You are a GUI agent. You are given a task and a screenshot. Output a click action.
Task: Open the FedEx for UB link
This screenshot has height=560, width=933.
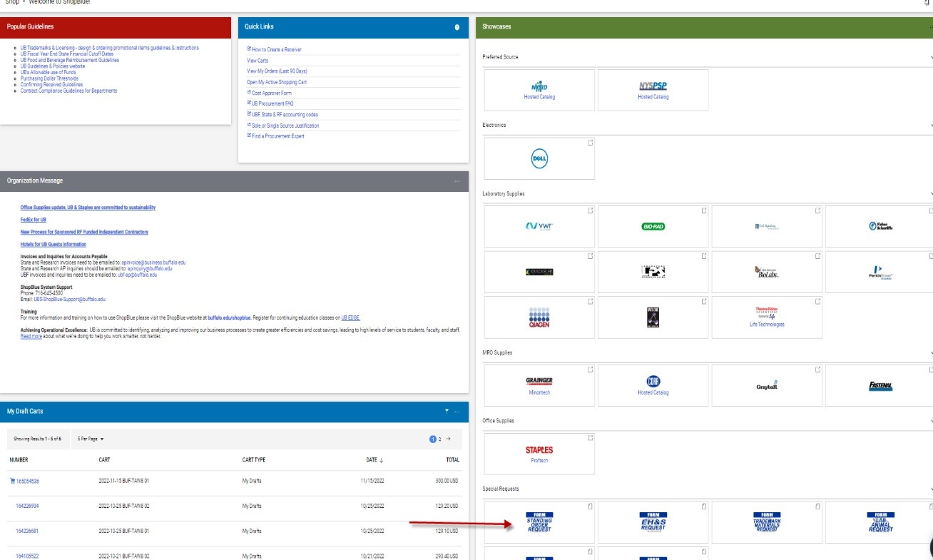click(x=34, y=220)
